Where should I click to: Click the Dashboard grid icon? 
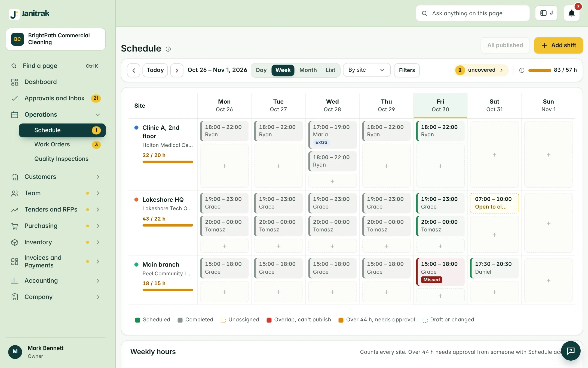coord(15,82)
